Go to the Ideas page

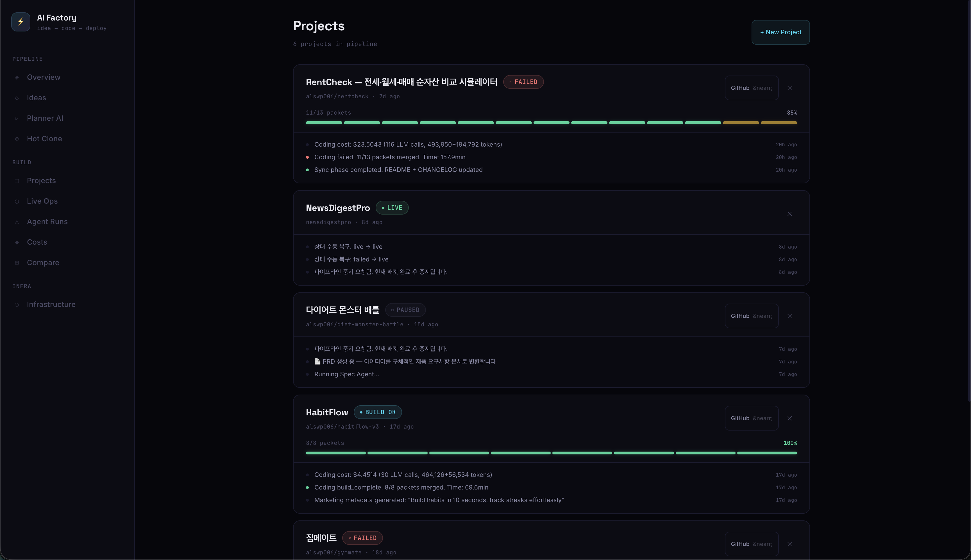pos(37,98)
